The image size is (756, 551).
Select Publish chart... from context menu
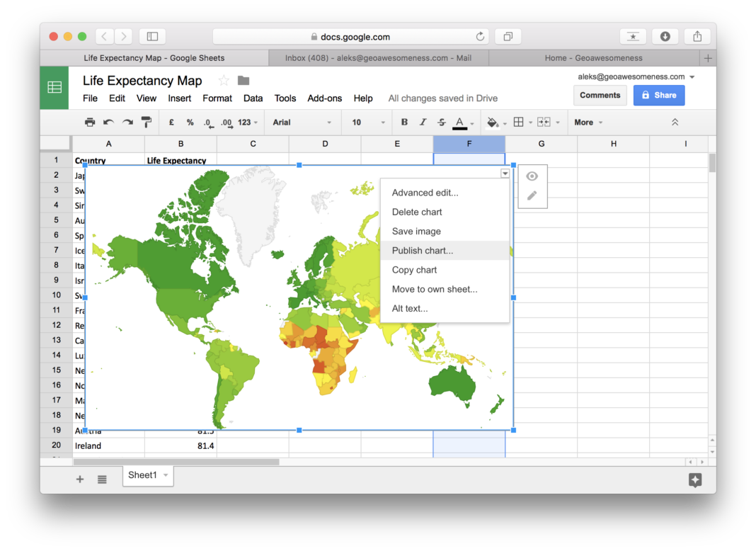point(423,251)
